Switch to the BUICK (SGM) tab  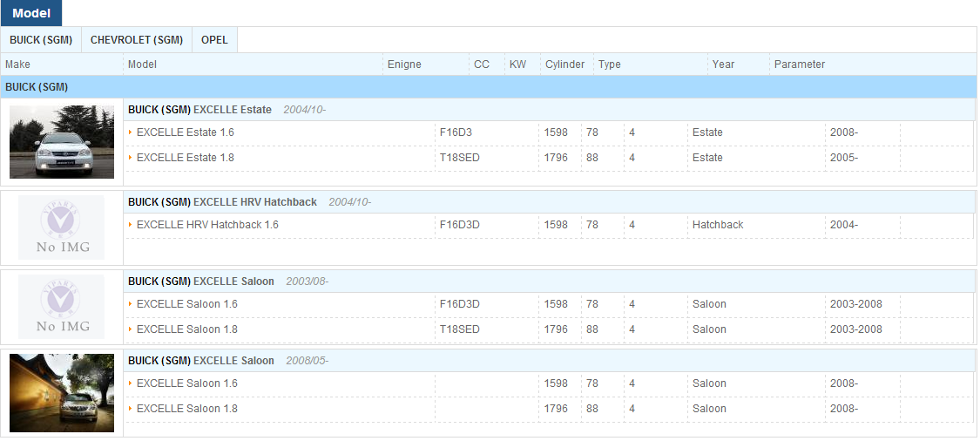[41, 40]
